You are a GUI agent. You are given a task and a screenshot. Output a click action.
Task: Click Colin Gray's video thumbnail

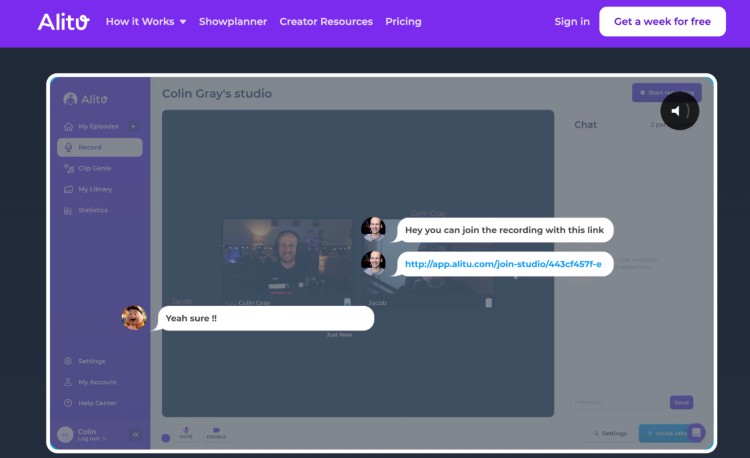pos(287,262)
